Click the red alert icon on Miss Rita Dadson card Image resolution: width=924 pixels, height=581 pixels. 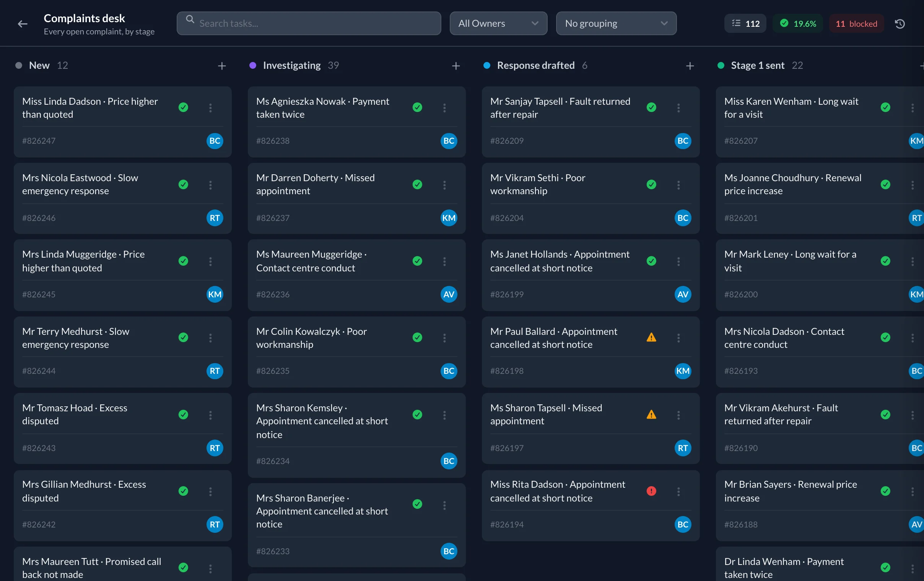pos(651,491)
